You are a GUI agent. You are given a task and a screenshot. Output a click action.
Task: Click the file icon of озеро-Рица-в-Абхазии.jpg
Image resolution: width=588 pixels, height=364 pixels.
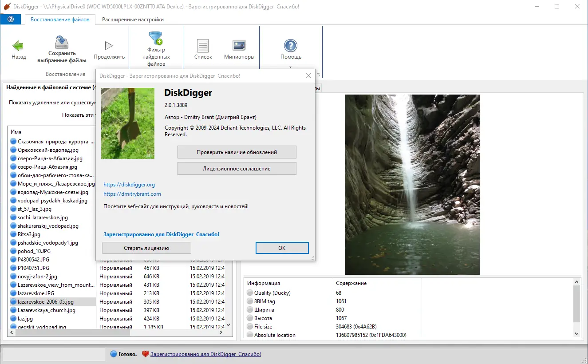(x=13, y=158)
